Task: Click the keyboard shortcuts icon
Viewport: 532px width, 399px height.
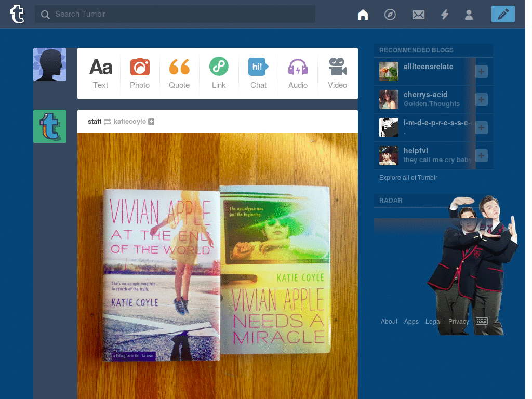Action: 482,321
